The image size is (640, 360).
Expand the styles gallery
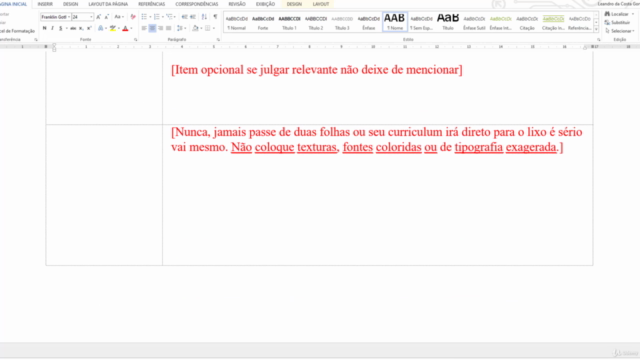596,29
